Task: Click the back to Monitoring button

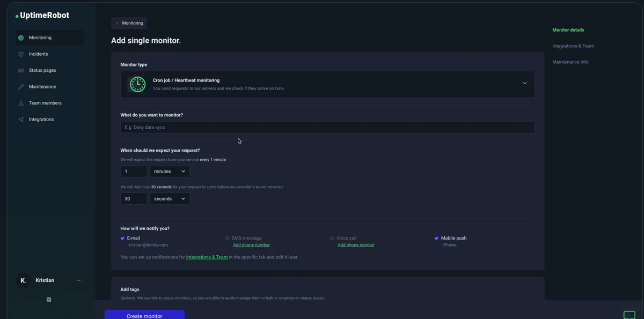Action: (x=129, y=23)
